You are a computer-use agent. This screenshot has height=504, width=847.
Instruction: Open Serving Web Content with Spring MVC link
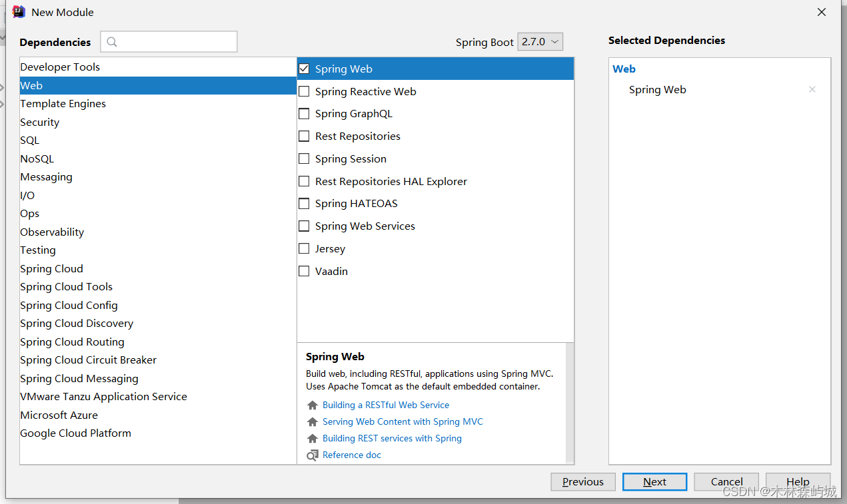(x=403, y=421)
